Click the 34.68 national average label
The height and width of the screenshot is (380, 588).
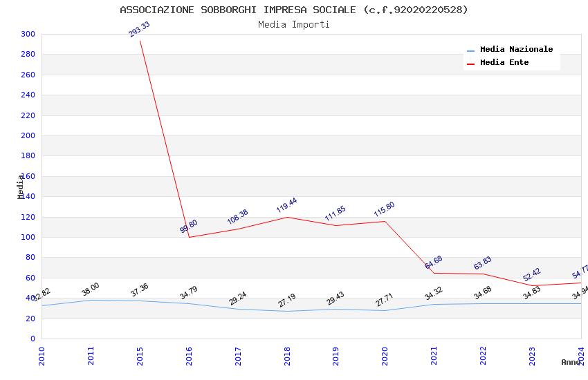pos(483,293)
